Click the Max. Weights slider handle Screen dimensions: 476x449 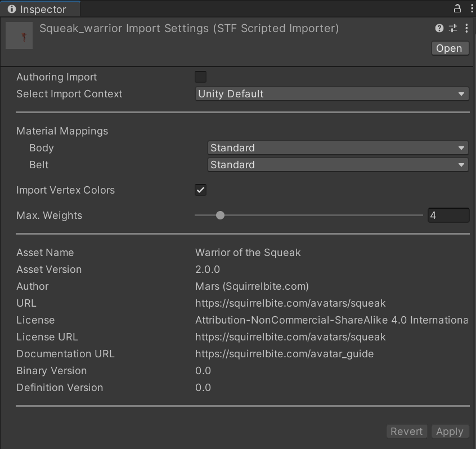click(x=220, y=215)
